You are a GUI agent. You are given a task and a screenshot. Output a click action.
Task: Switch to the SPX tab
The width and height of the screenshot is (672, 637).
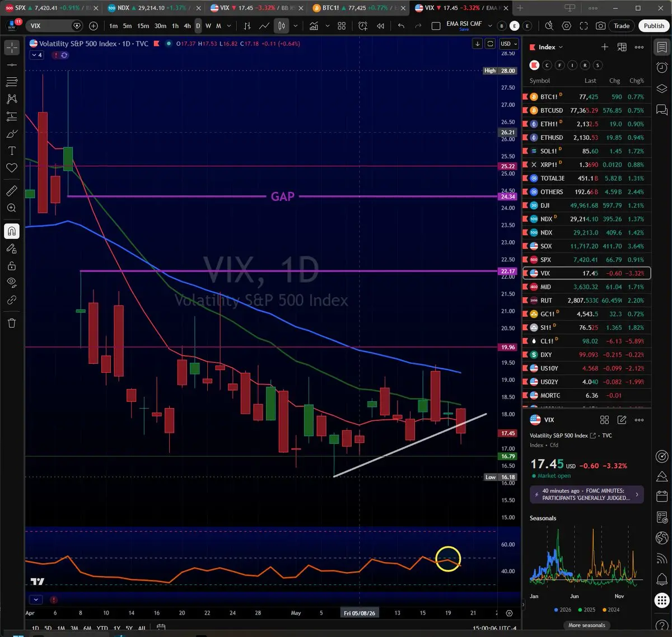pyautogui.click(x=50, y=8)
